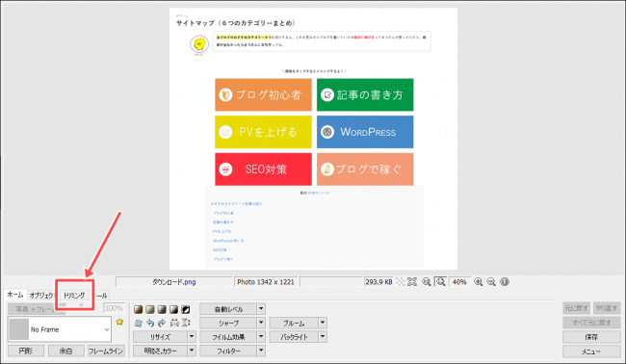626x364 pixels.
Task: Zoom in with the plus magnifier icon
Action: tap(479, 282)
